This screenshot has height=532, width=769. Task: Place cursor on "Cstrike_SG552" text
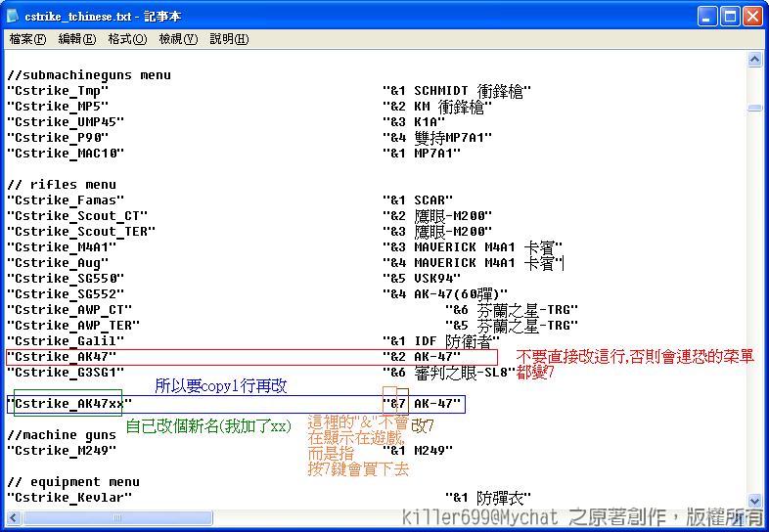point(66,294)
